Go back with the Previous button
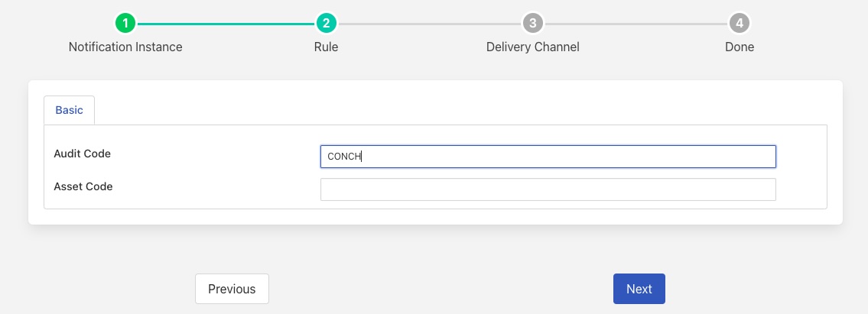Image resolution: width=868 pixels, height=314 pixels. (232, 289)
